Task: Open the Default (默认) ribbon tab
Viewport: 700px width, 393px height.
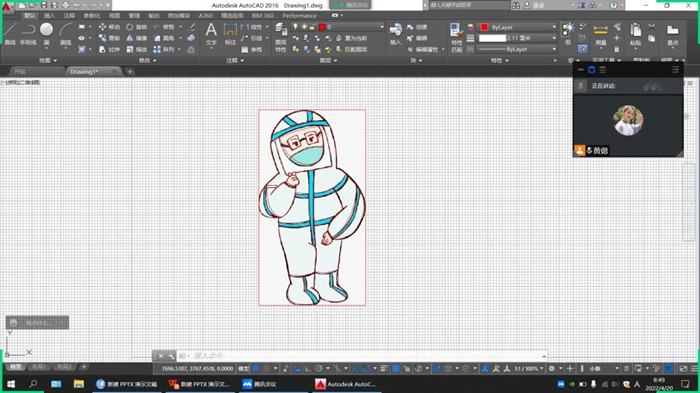Action: tap(29, 16)
